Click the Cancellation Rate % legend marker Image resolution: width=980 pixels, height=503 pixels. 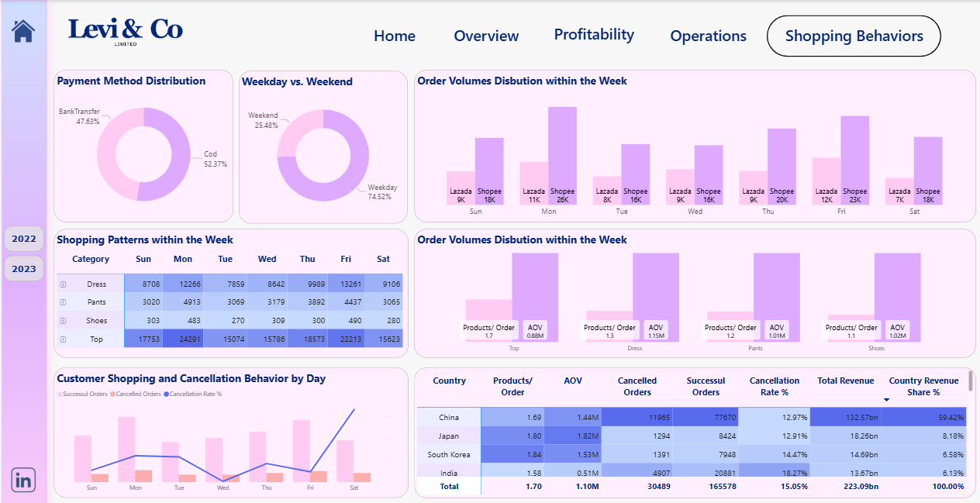166,394
